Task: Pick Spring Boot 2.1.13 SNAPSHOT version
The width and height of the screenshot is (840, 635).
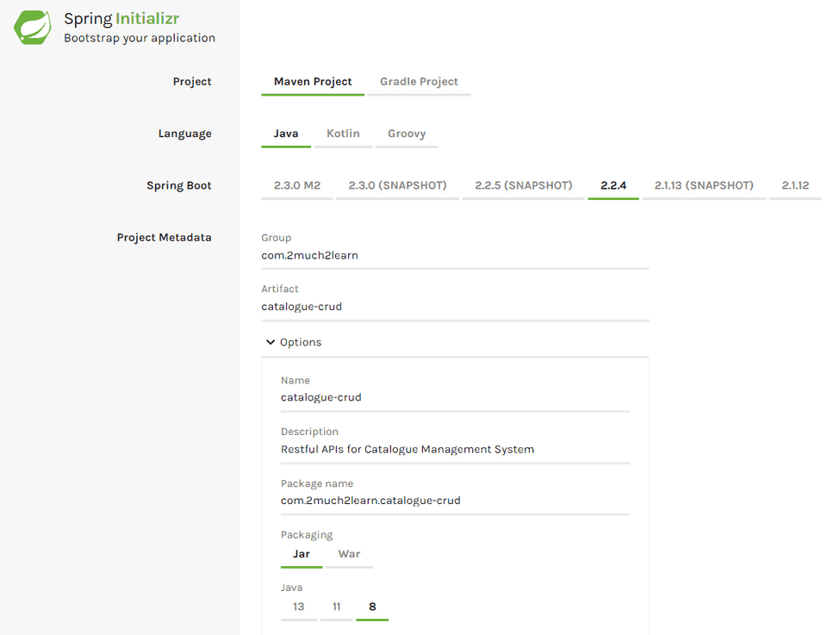Action: 703,185
